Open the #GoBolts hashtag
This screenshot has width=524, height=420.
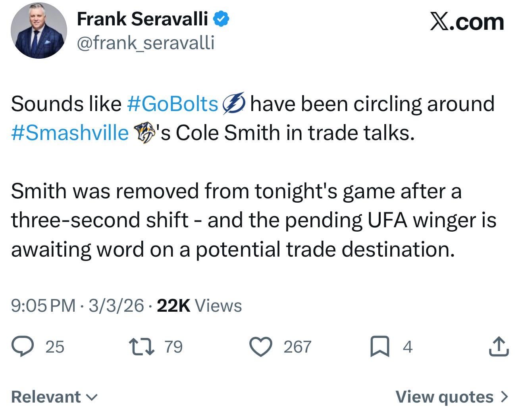click(173, 104)
